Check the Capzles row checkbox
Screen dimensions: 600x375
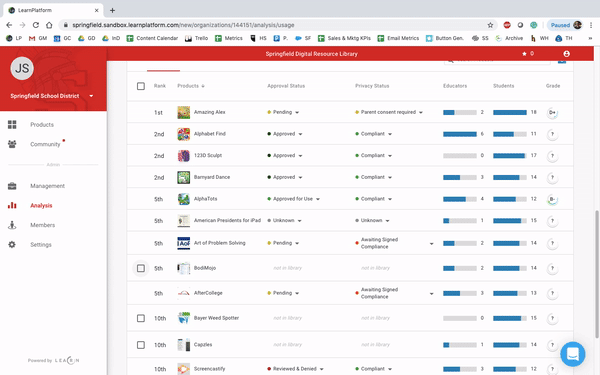point(141,345)
